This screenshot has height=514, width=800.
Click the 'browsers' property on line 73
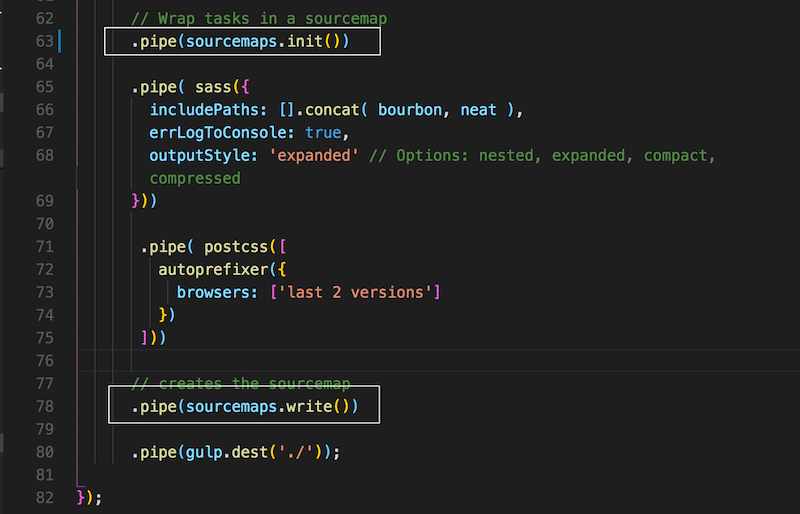click(213, 293)
